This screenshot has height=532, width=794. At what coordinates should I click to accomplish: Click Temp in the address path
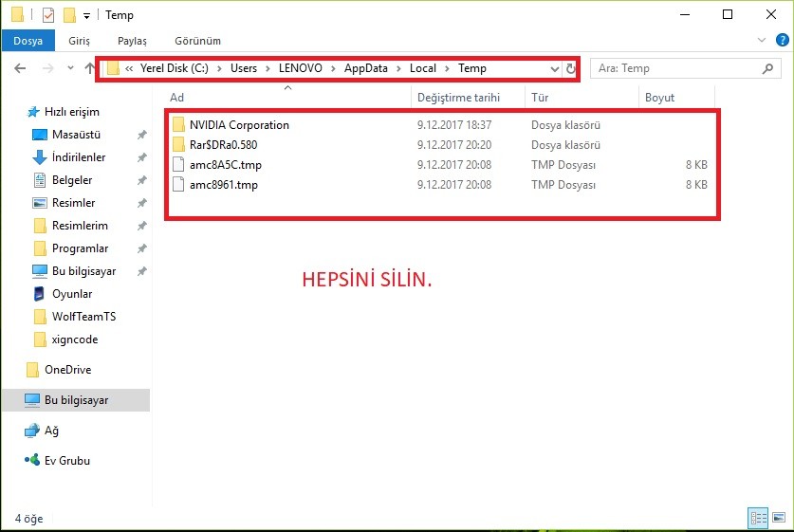(x=472, y=68)
